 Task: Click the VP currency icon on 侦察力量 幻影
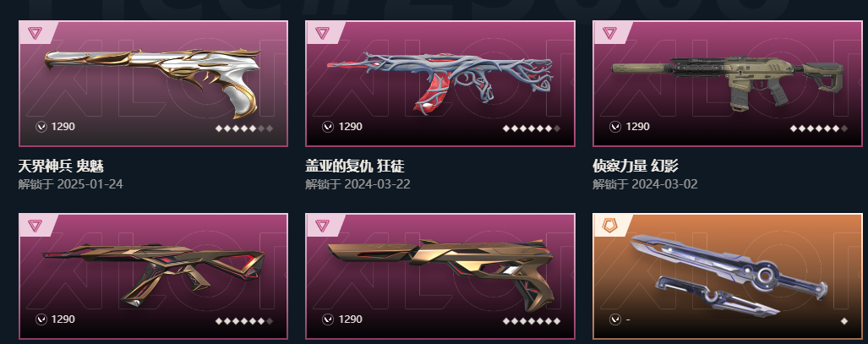[x=615, y=127]
